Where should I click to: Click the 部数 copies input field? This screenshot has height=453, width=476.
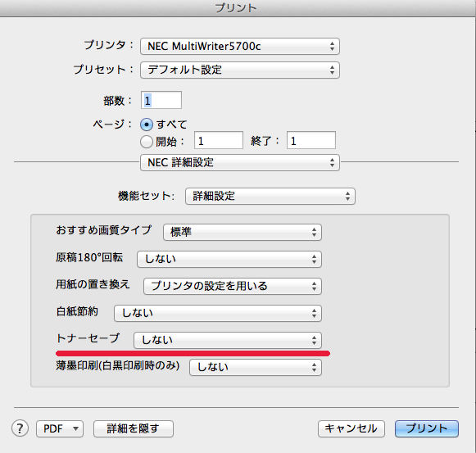(161, 100)
